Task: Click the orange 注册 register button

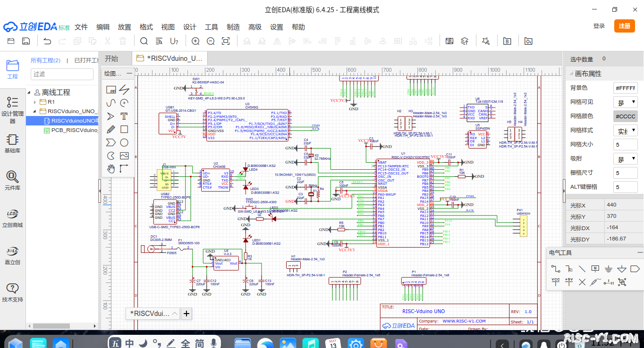Action: coord(625,26)
